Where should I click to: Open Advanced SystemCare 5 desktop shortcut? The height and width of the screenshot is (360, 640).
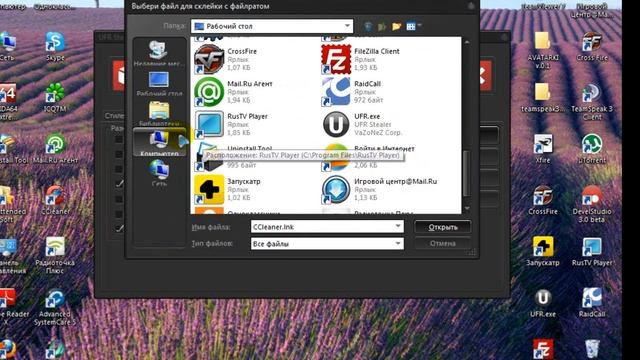55,307
